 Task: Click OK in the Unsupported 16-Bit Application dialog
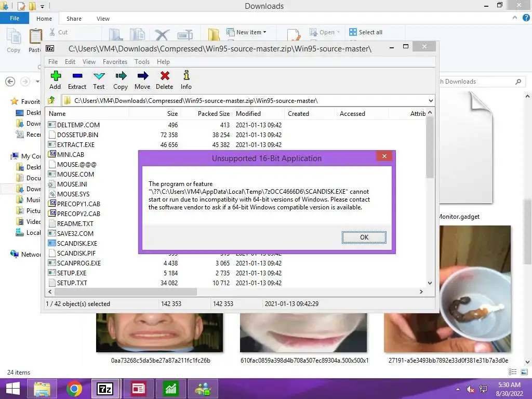click(364, 237)
